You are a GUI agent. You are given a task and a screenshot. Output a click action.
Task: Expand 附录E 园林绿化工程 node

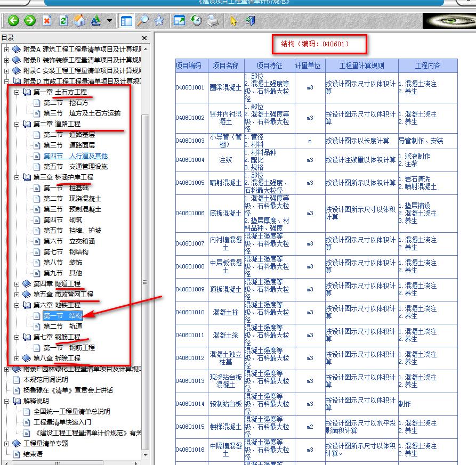7,369
